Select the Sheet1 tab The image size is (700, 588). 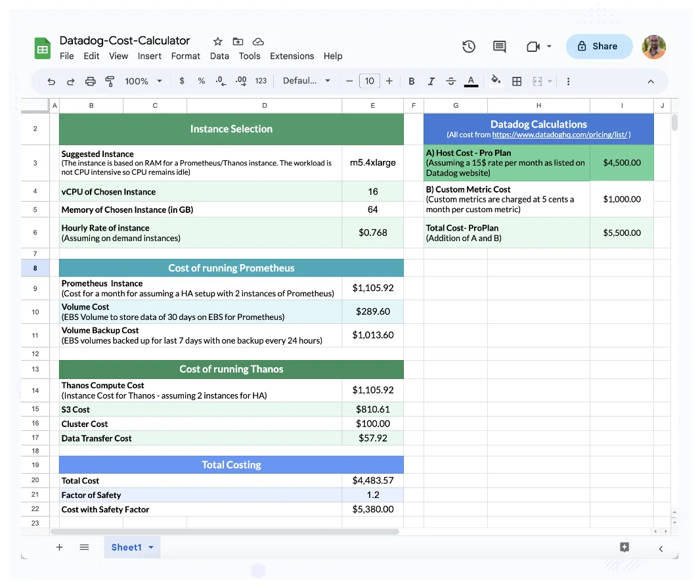pos(126,547)
